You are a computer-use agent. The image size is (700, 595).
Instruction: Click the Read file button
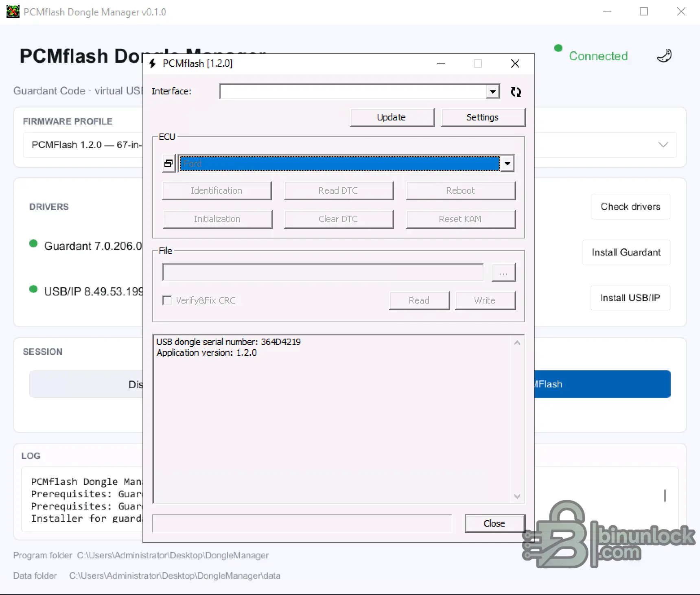[x=419, y=300]
